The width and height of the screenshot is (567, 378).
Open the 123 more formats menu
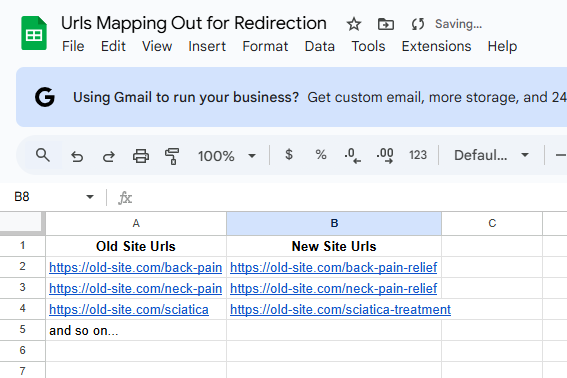pyautogui.click(x=418, y=155)
